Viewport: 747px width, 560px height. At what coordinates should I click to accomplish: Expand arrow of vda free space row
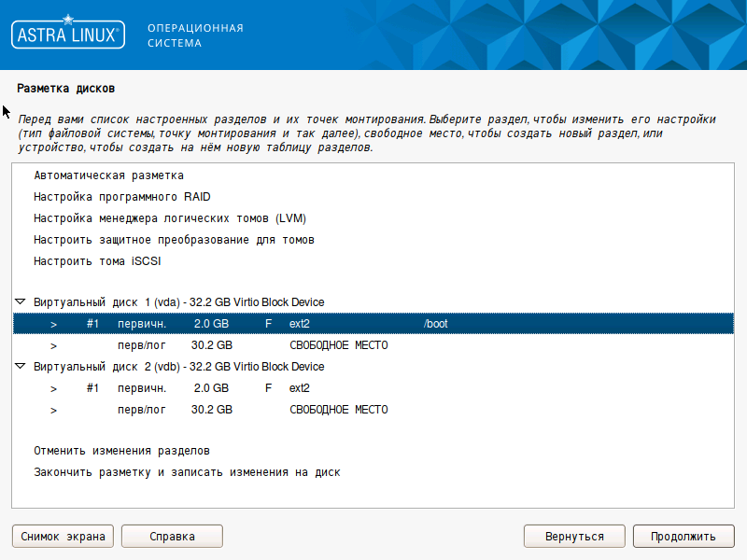pos(54,345)
